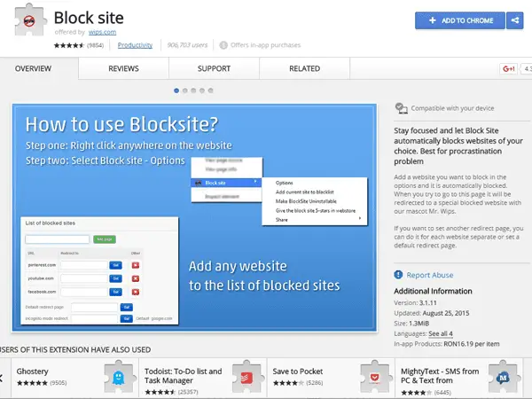Screen dimensions: 532x399
Task: Click the Size: 1.3MiB text
Action: pos(411,324)
